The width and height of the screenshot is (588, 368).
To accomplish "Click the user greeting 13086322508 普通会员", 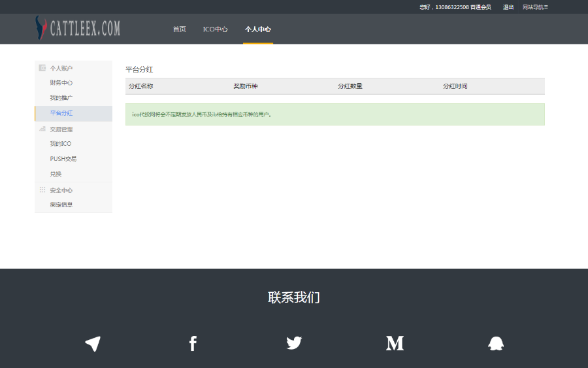I will pos(455,7).
